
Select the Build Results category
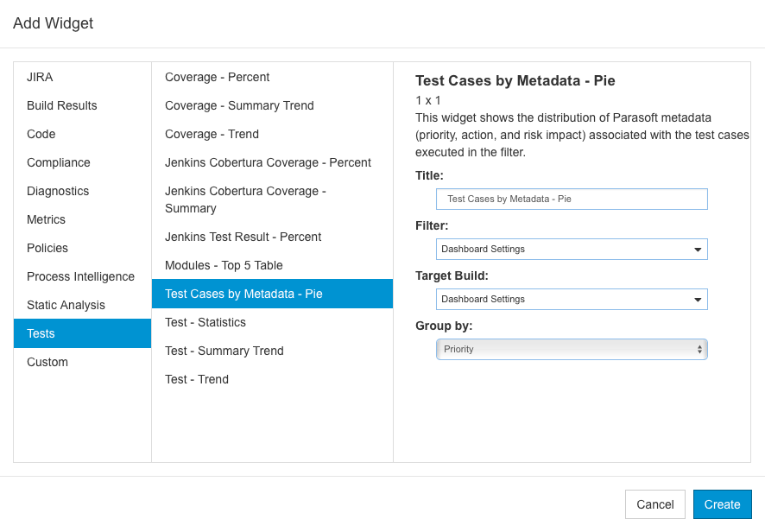pos(82,105)
